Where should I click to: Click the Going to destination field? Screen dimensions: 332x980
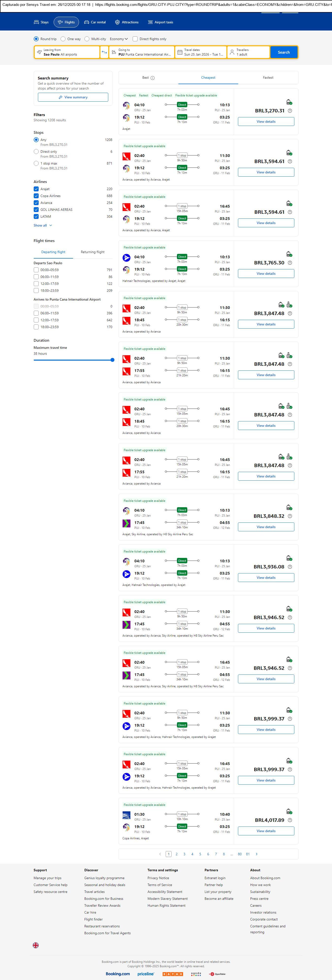pos(142,52)
